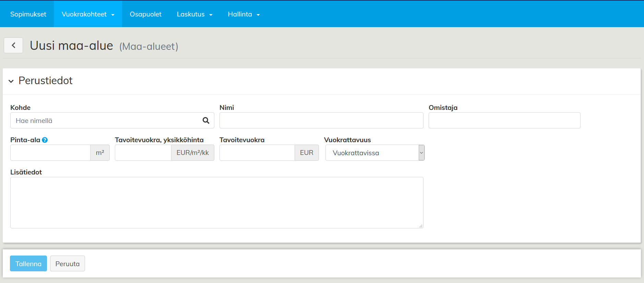
Task: Open Osapuolet page
Action: pyautogui.click(x=145, y=14)
